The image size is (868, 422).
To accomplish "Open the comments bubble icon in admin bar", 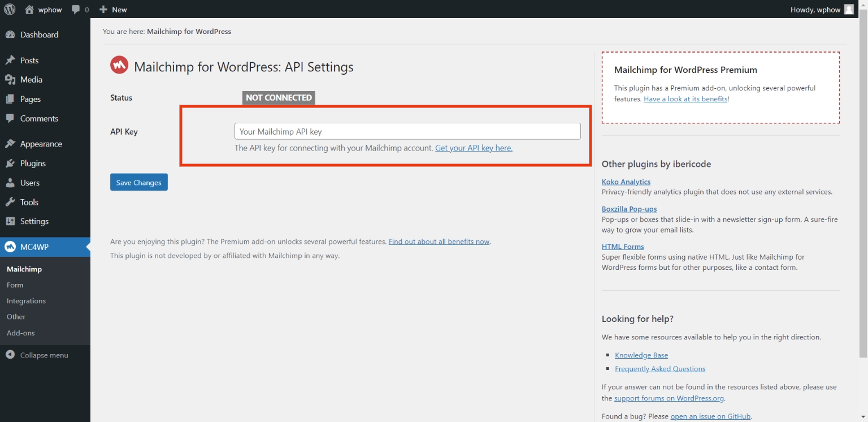I will tap(76, 10).
